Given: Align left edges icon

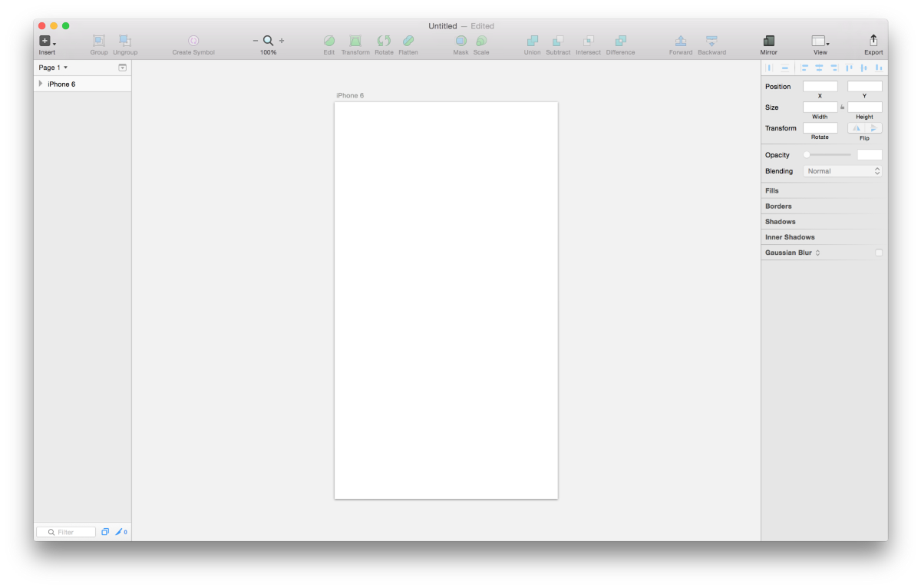Looking at the screenshot, I should tap(805, 68).
